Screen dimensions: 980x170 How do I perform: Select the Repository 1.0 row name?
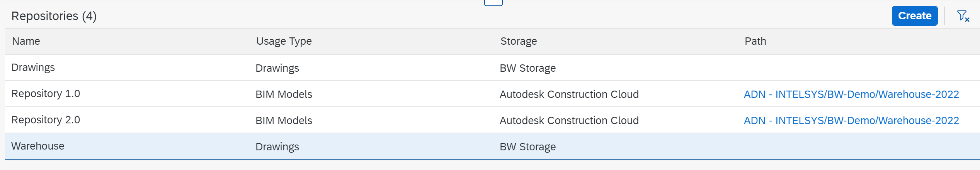tap(46, 94)
